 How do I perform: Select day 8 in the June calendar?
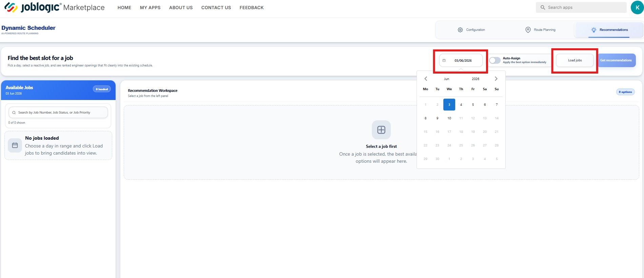425,118
